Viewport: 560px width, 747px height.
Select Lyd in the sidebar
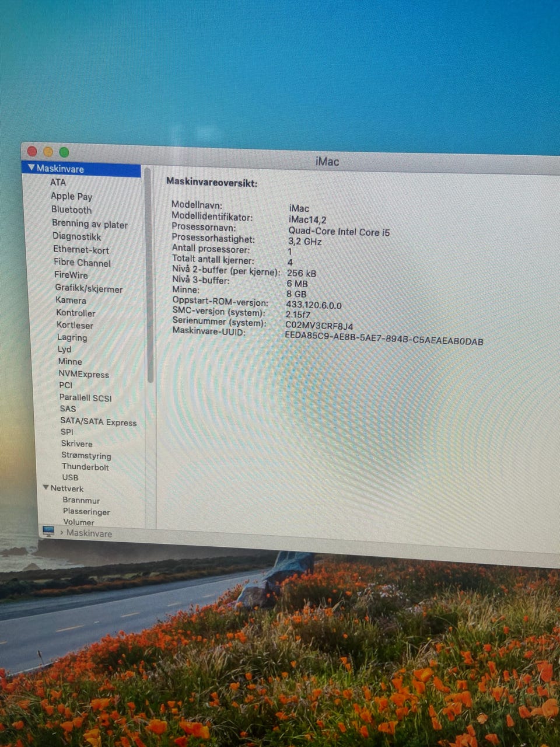[x=64, y=349]
